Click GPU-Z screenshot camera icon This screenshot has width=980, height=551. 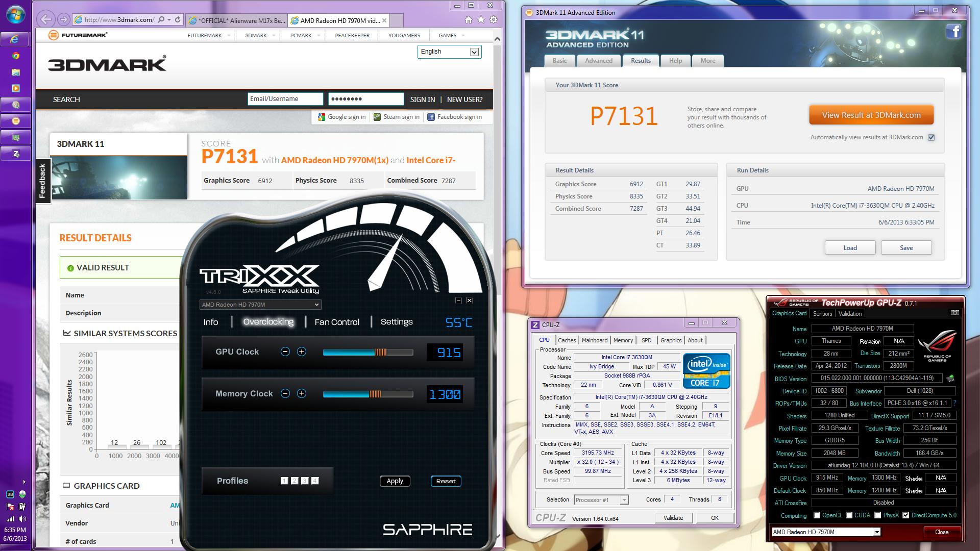coord(954,313)
